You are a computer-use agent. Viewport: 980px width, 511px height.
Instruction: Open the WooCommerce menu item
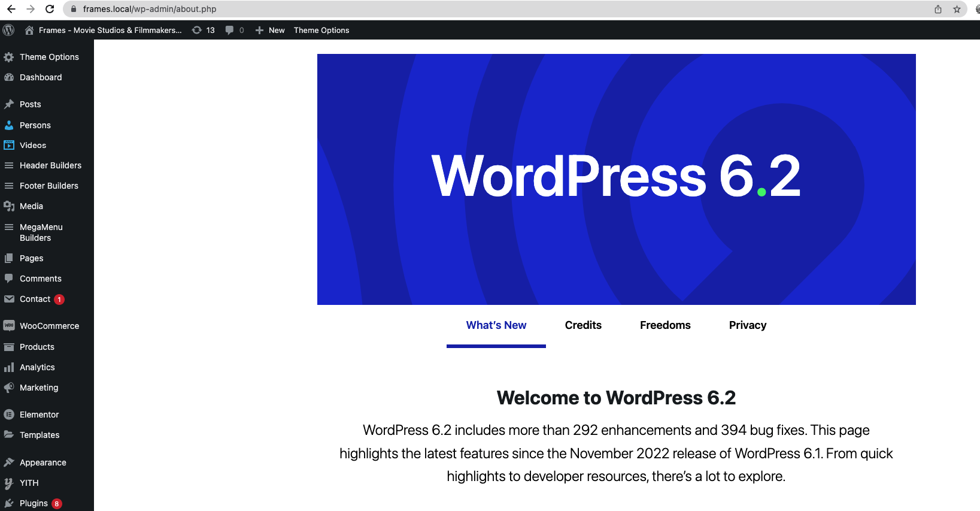tap(49, 326)
